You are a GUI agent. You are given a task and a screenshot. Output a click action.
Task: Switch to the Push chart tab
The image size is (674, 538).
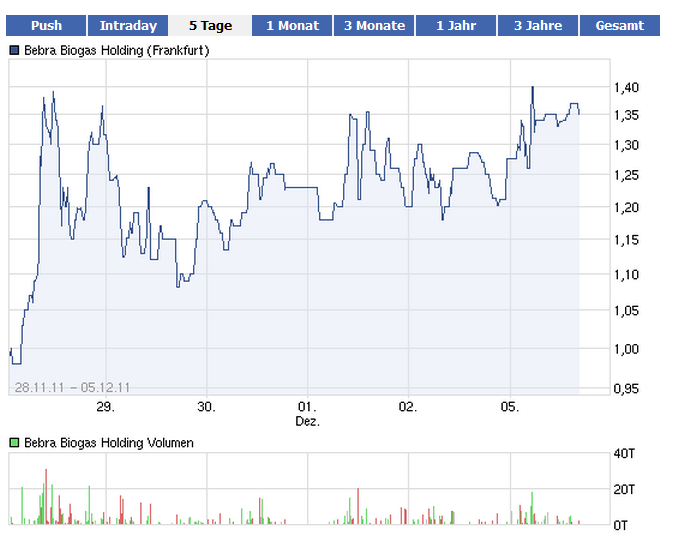[46, 25]
